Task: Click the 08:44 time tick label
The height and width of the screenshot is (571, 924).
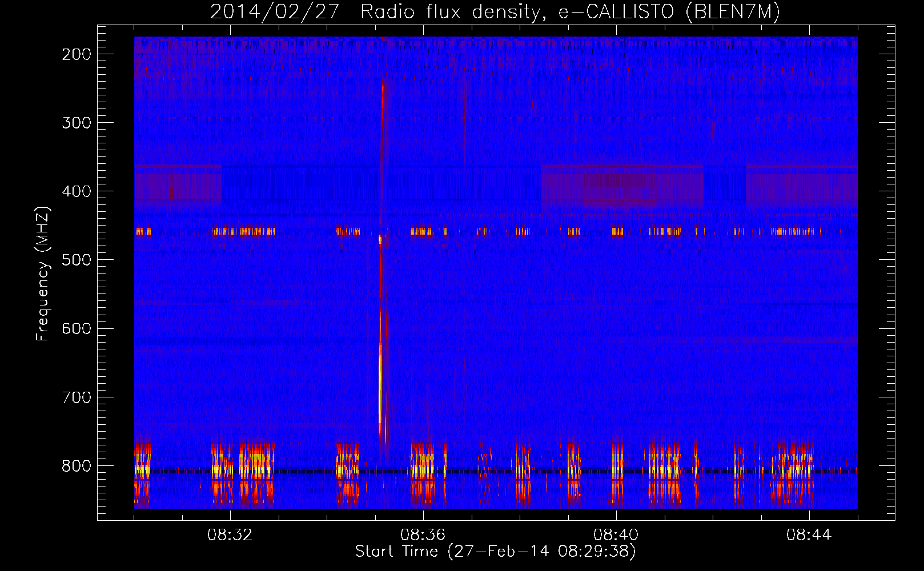Action: point(809,535)
